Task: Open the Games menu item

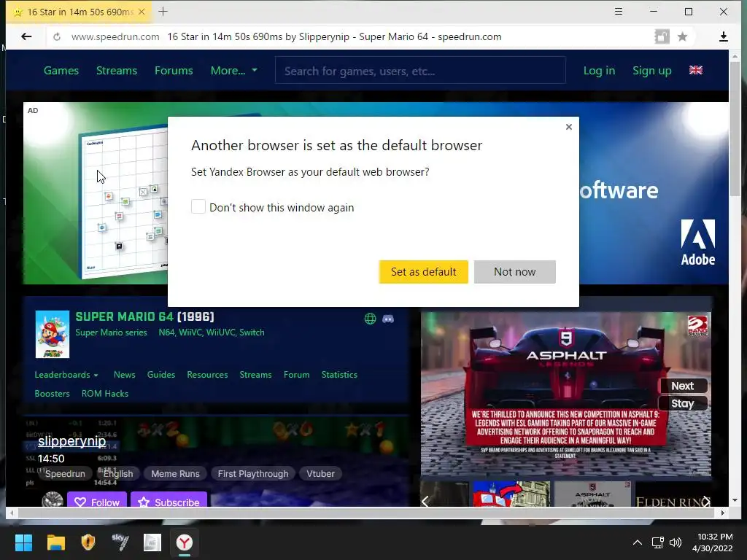Action: (x=61, y=71)
